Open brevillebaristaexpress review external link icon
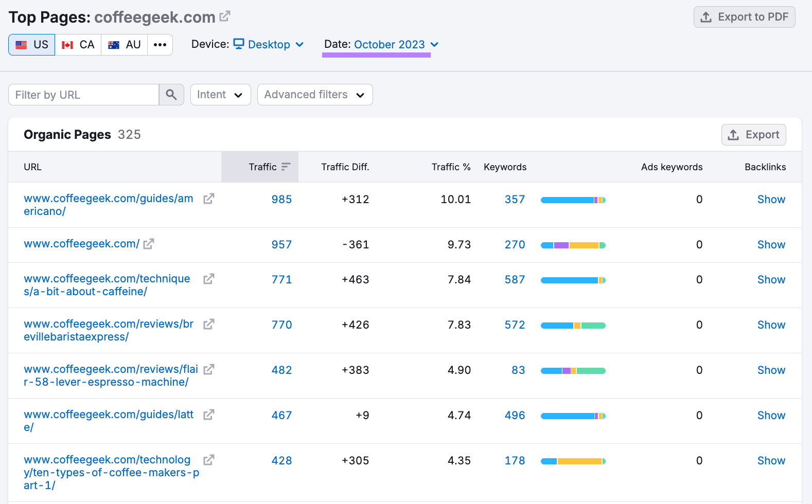 click(208, 325)
